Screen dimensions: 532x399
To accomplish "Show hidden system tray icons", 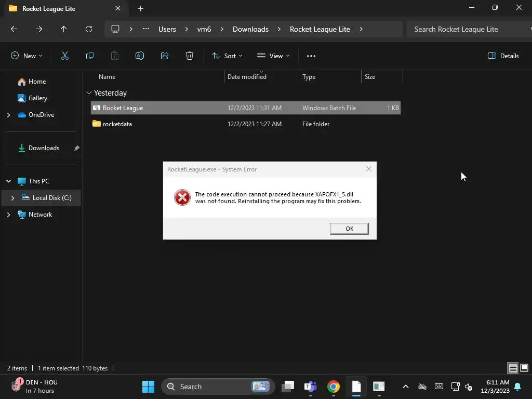I will [x=405, y=387].
